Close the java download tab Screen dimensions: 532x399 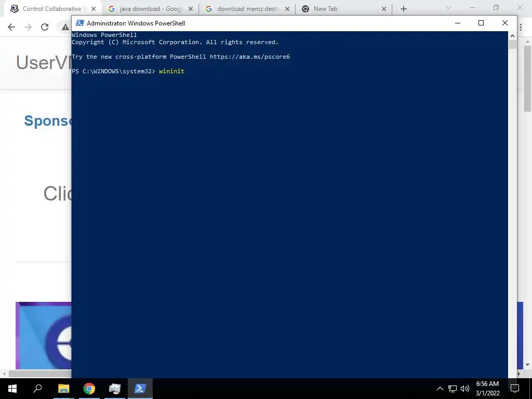click(191, 9)
